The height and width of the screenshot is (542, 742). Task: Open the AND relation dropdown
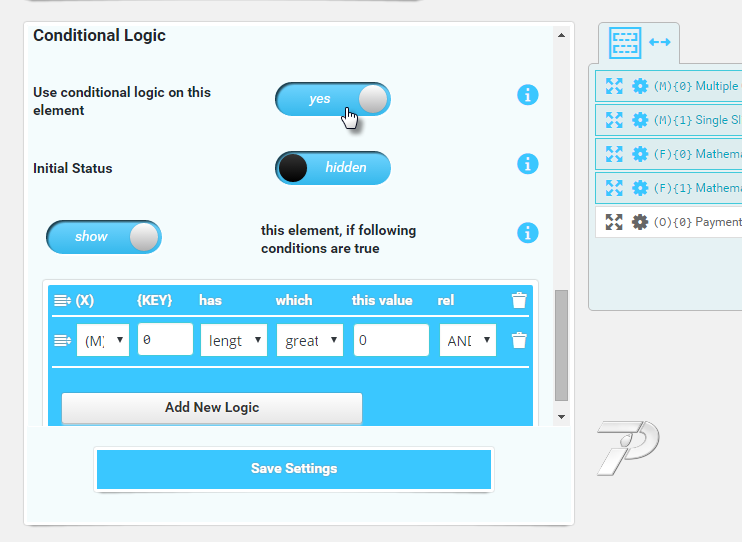coord(467,340)
